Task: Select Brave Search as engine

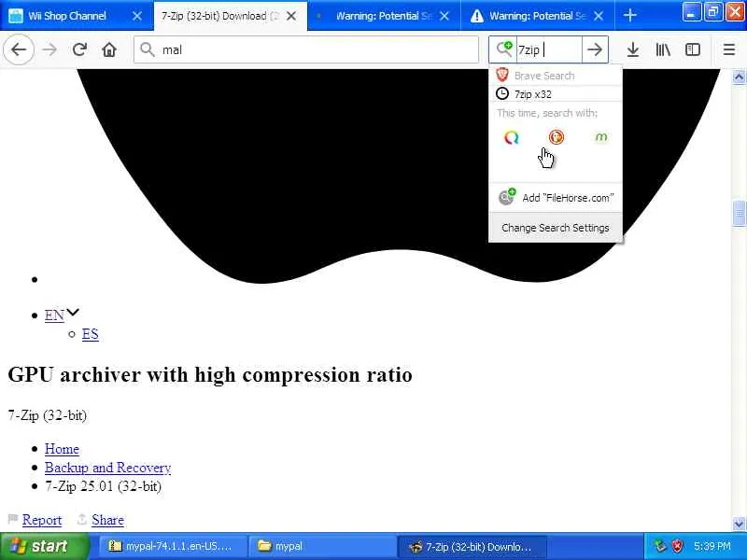Action: pos(556,76)
